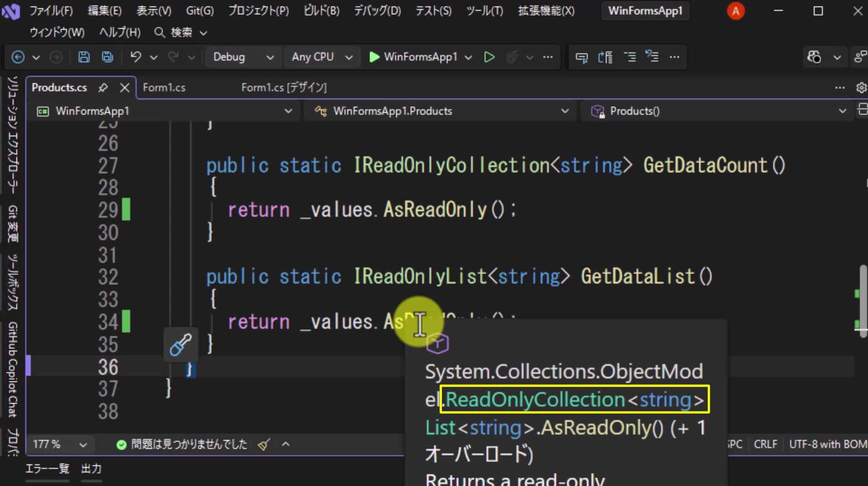Click the account avatar A badge
This screenshot has width=868, height=486.
tap(736, 11)
